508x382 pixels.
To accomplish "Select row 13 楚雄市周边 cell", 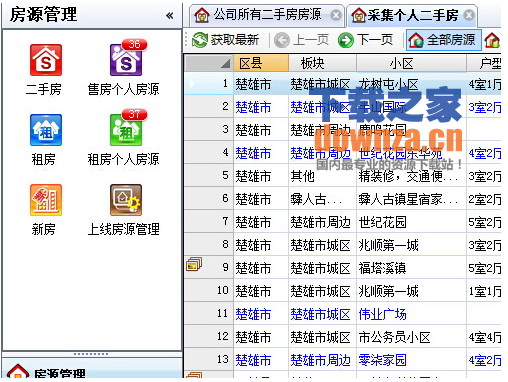I will click(322, 360).
